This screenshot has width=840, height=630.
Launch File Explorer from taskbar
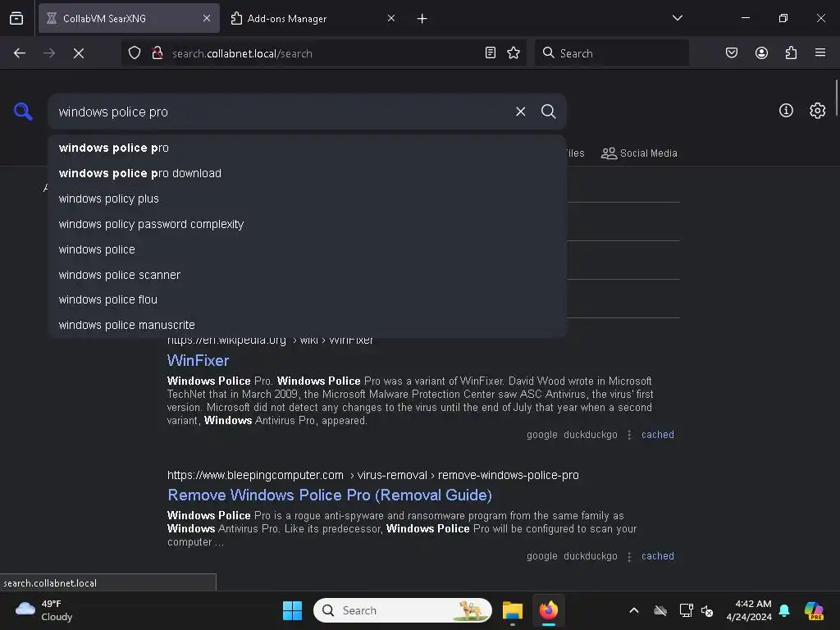pyautogui.click(x=513, y=610)
